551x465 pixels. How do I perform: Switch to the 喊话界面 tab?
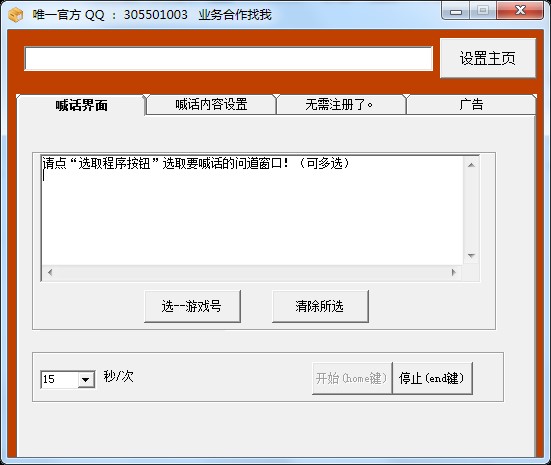coord(82,105)
